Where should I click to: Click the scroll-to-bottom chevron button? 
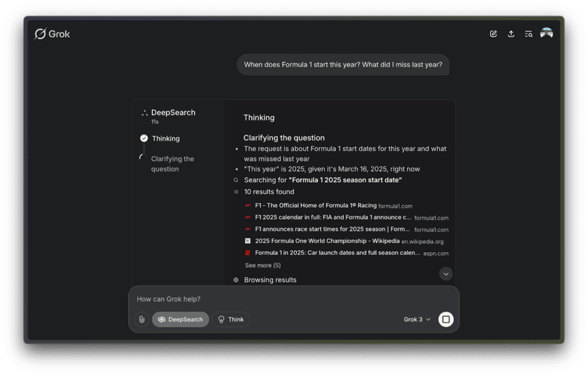tap(446, 274)
